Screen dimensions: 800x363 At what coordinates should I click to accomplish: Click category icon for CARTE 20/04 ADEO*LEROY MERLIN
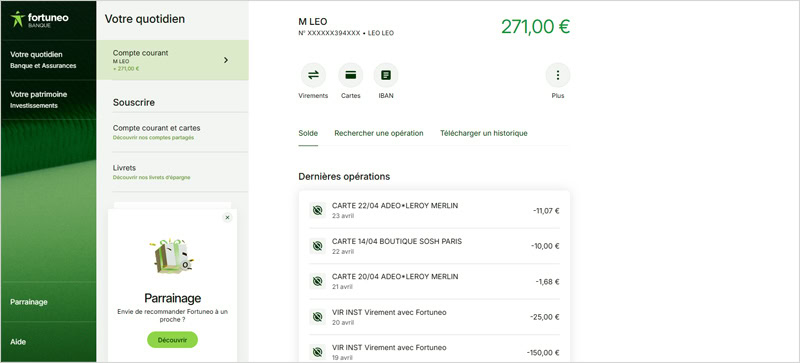tap(317, 281)
